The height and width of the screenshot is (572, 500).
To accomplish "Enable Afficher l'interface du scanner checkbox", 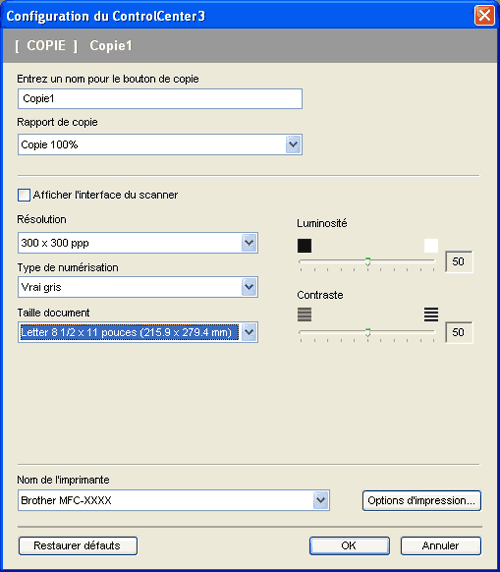I will coord(24,195).
